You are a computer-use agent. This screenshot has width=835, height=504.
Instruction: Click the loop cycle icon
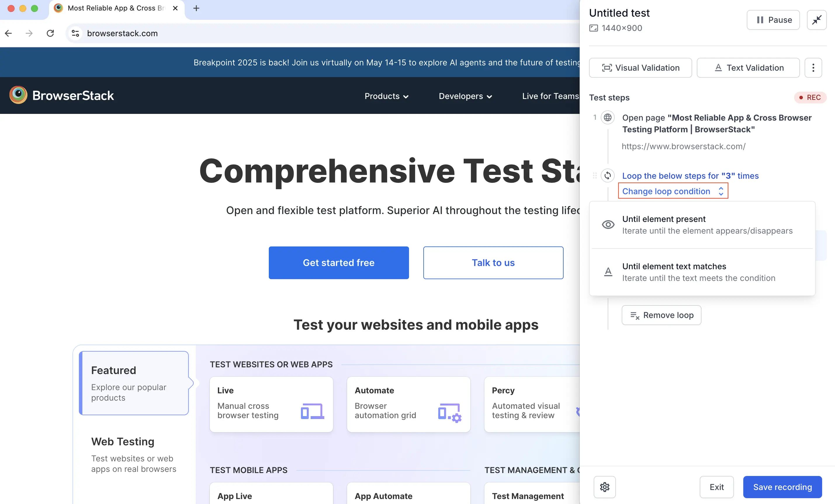point(608,175)
